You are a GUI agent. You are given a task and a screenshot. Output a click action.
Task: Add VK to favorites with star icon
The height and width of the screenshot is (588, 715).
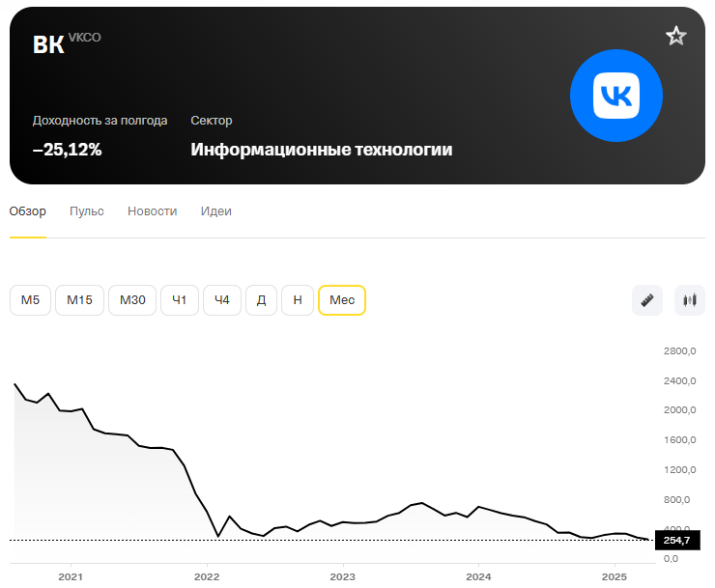pos(675,36)
